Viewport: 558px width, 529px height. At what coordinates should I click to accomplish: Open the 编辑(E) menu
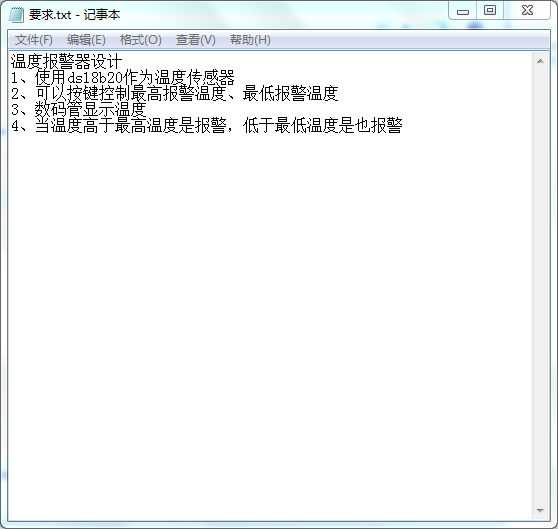[x=86, y=40]
